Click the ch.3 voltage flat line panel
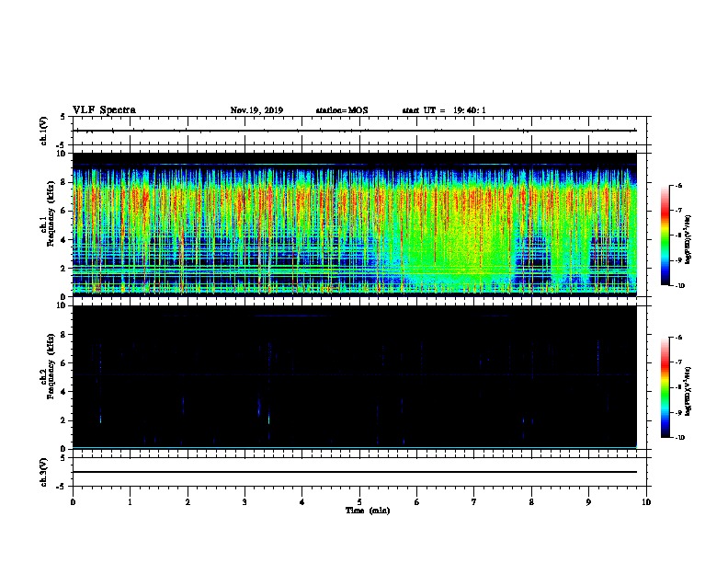 [359, 472]
